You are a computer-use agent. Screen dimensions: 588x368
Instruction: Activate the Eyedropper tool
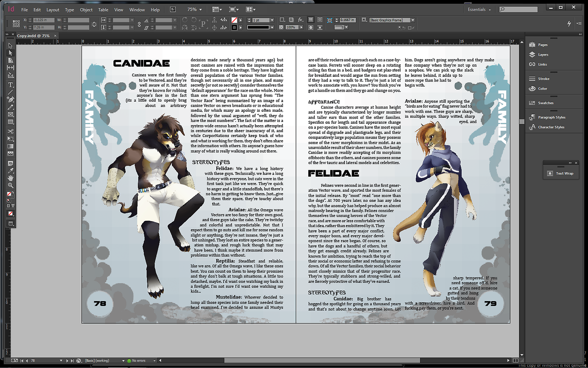click(x=11, y=171)
